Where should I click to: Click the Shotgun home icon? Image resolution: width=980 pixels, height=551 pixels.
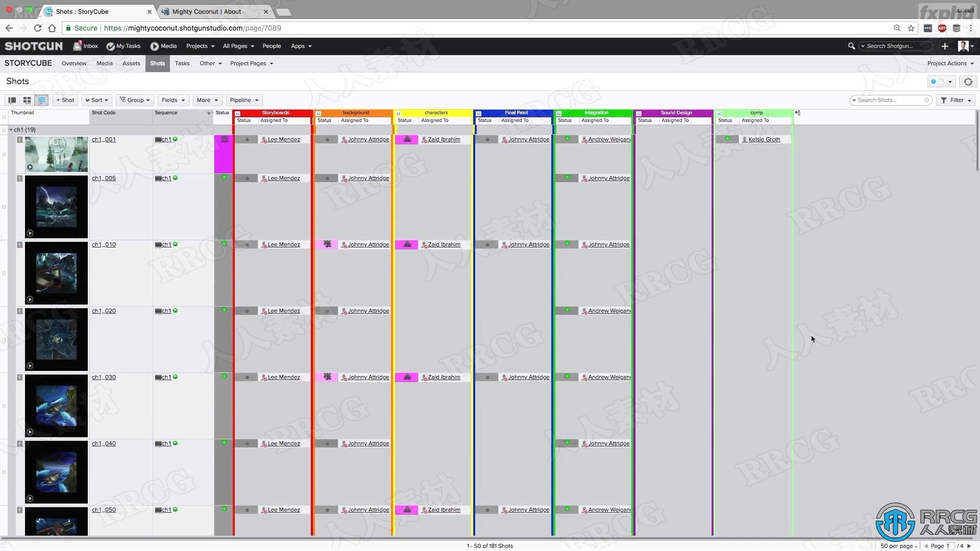[x=33, y=45]
